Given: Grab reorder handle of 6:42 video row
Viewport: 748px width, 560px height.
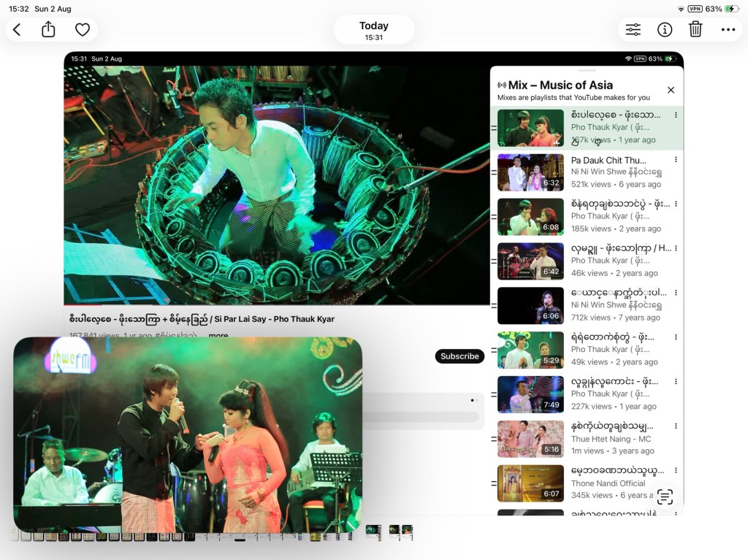Looking at the screenshot, I should tap(494, 261).
